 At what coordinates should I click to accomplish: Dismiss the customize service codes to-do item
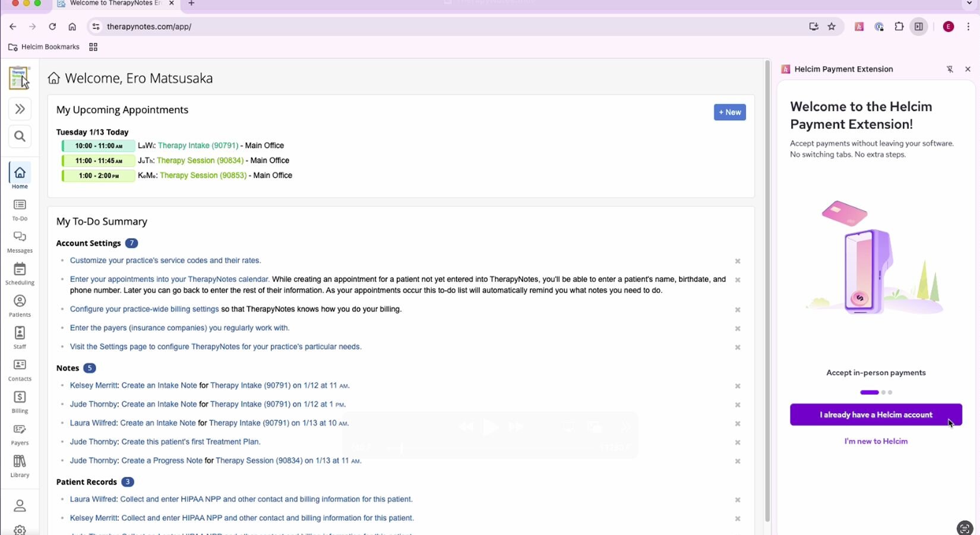pyautogui.click(x=738, y=261)
